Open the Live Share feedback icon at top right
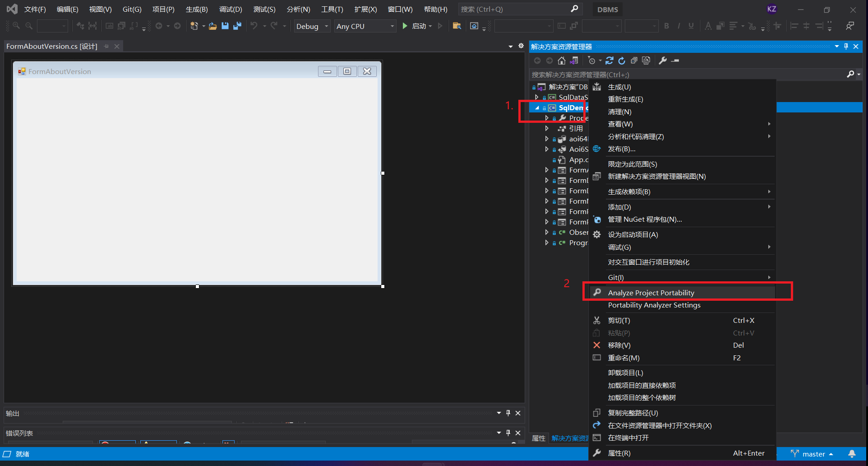This screenshot has width=868, height=466. click(850, 26)
